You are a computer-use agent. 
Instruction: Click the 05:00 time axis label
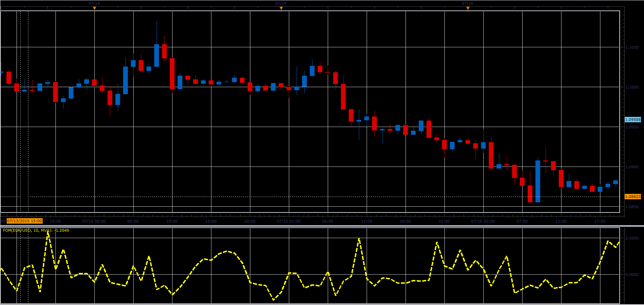(133, 221)
